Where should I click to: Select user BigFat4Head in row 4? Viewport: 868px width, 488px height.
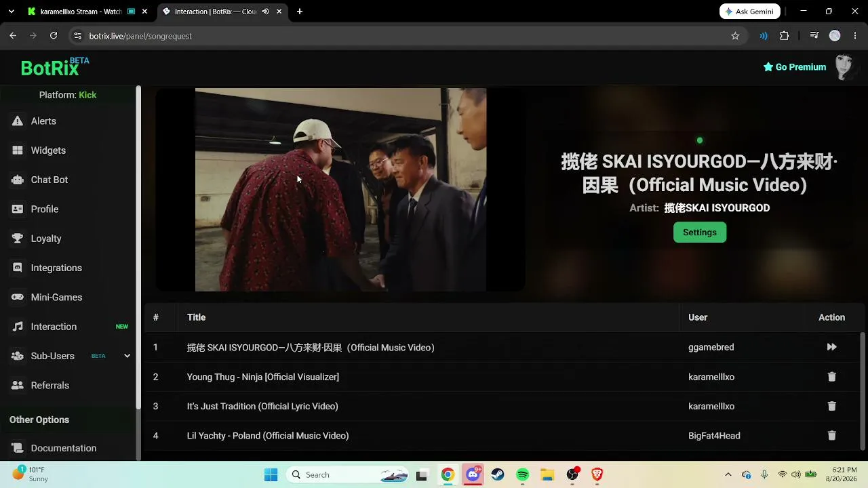[714, 436]
